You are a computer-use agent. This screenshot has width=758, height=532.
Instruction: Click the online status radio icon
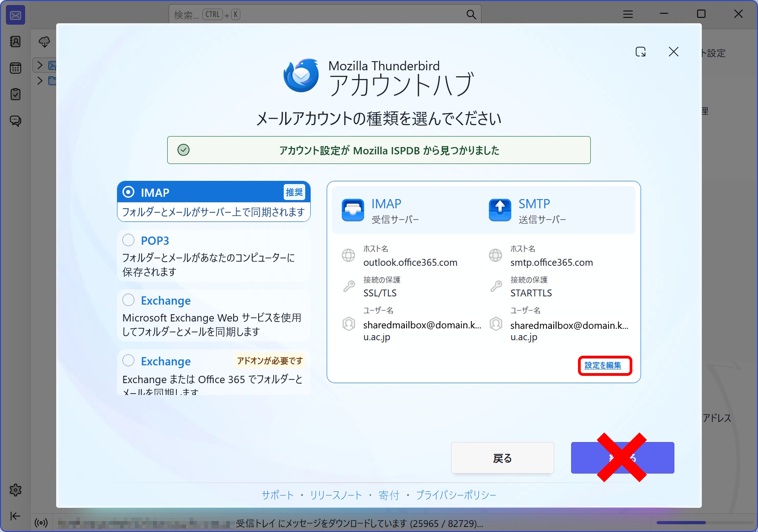point(41,523)
